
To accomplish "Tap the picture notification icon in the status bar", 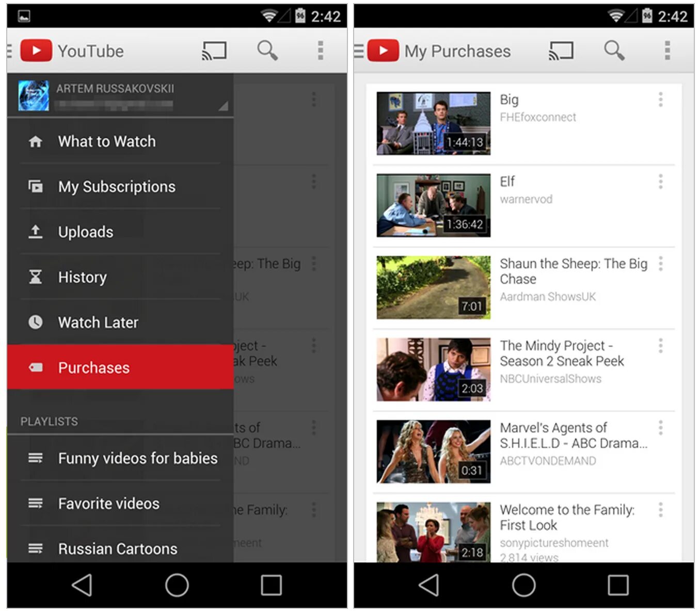I will 24,17.
